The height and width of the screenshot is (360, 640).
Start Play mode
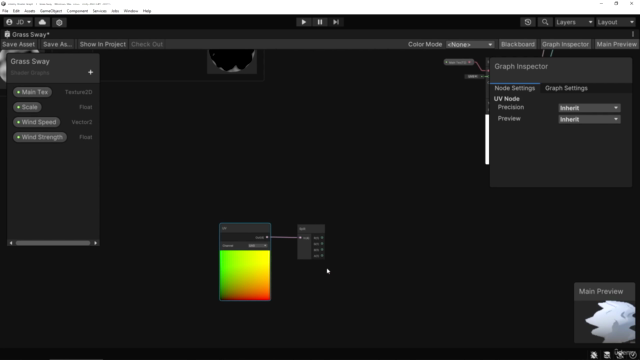[x=304, y=22]
